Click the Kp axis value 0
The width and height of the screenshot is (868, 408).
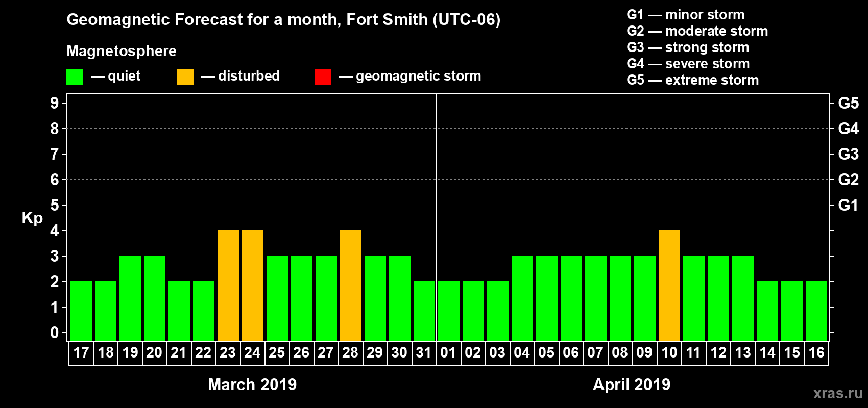pos(55,333)
